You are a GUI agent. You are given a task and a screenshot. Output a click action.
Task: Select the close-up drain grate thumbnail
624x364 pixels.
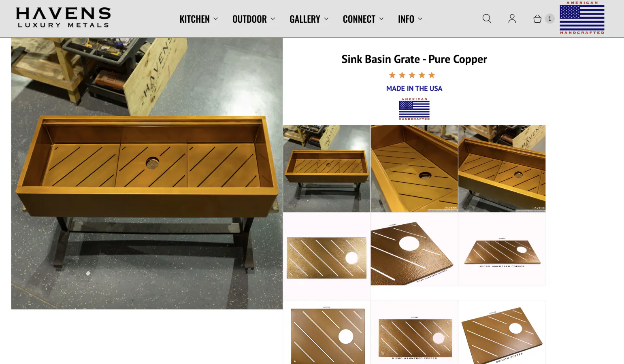(x=414, y=169)
